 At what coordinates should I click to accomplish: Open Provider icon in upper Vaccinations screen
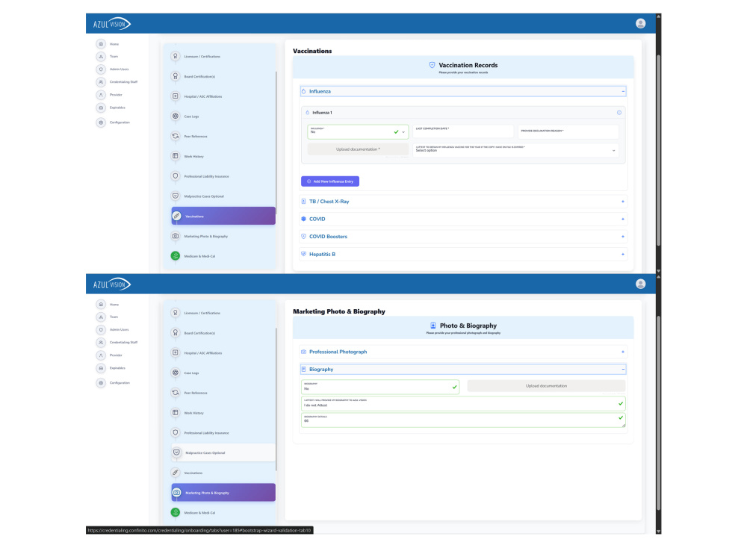coord(101,95)
